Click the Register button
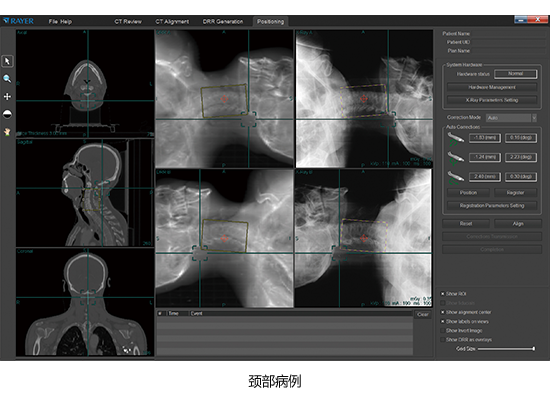This screenshot has width=550, height=400. point(515,193)
